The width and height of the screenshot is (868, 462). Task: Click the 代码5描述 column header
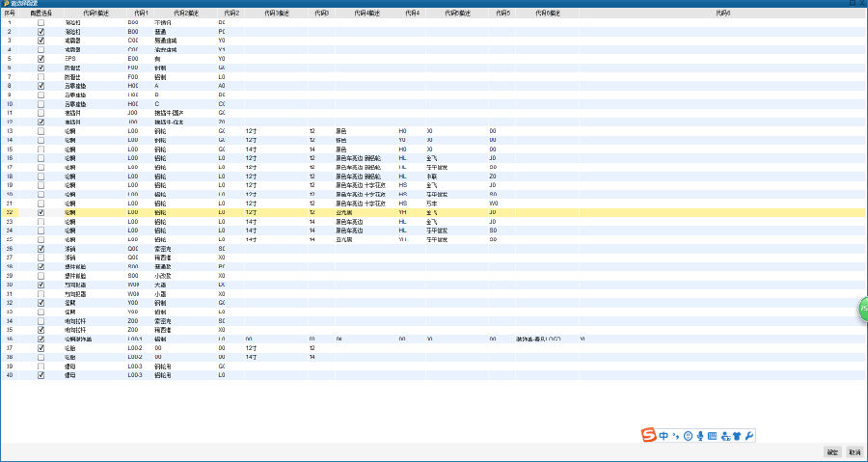457,13
